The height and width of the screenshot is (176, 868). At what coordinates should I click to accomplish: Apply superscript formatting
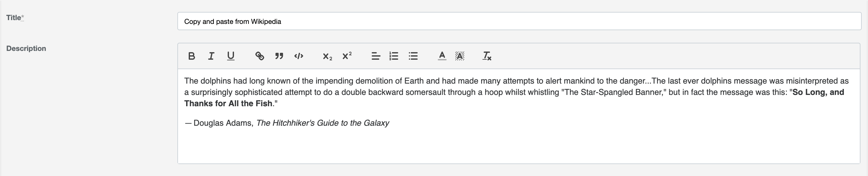pos(347,56)
